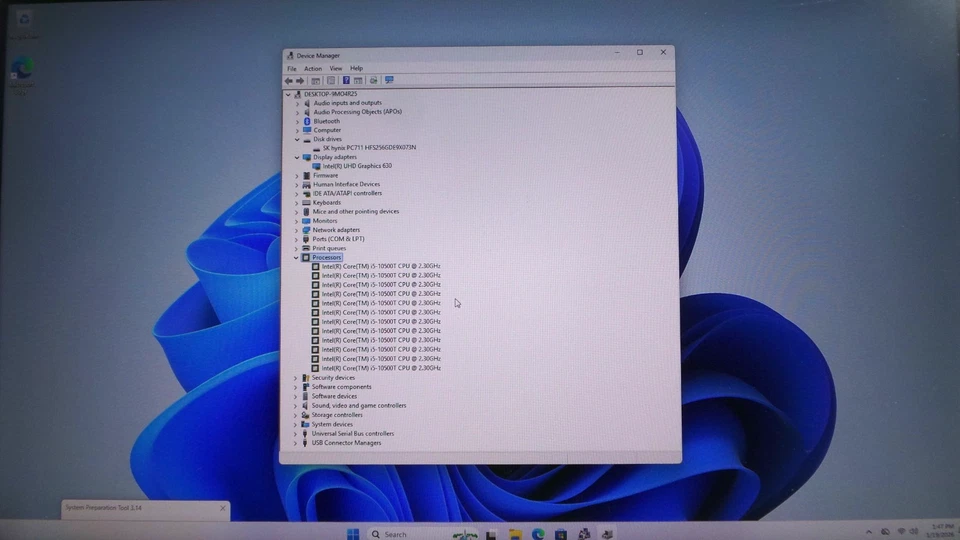
Task: Open the File menu
Action: 292,69
